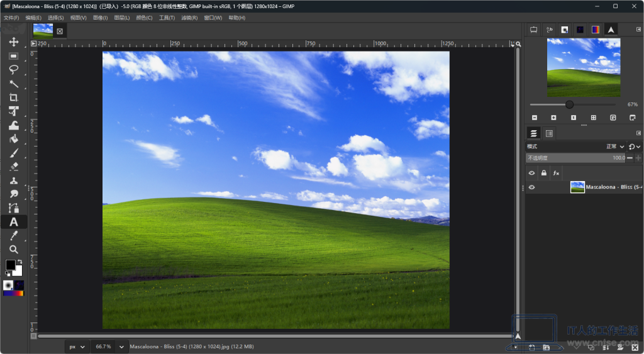Screen dimensions: 644x354
Task: Decrease opacity with minus button
Action: click(x=630, y=158)
